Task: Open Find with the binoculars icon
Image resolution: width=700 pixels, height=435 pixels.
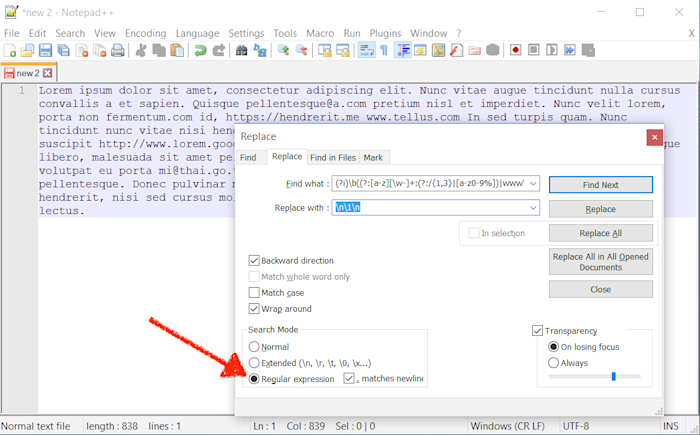Action: pos(242,50)
